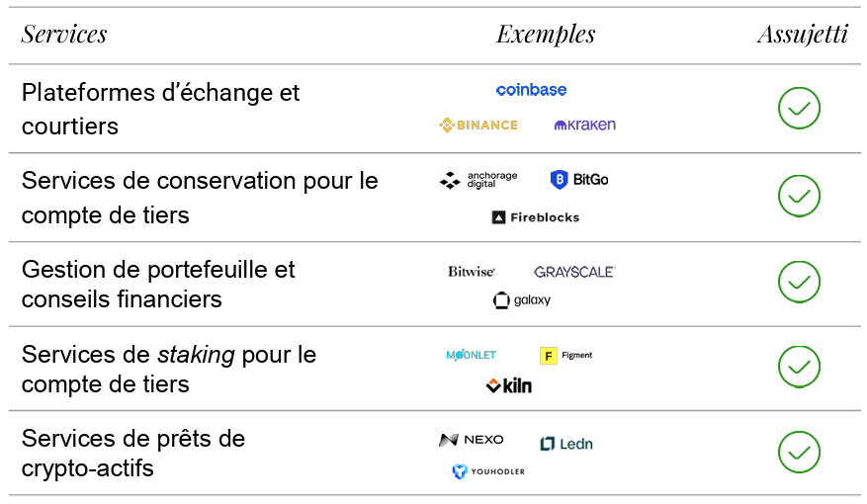Click the Binance logo
The image size is (867, 504).
tap(478, 126)
